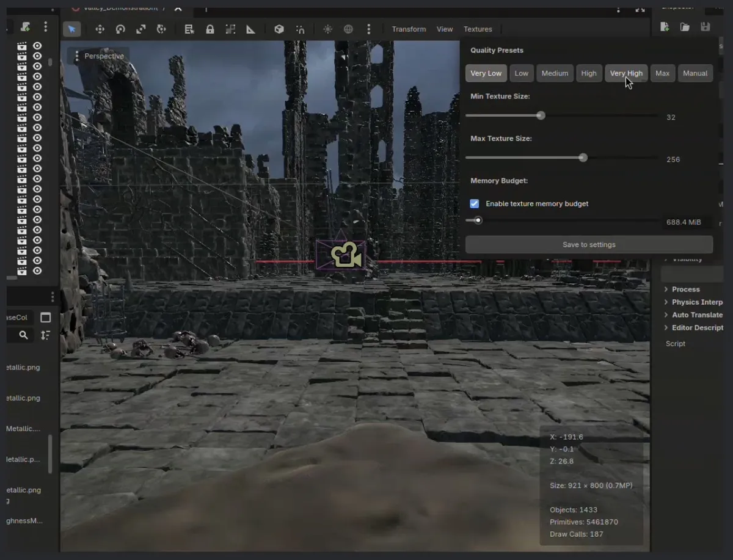
Task: Create a new resource in inspector
Action: (x=665, y=27)
